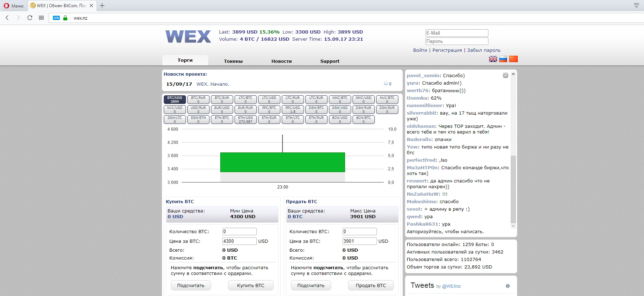Select the NVC/USD pair
The height and width of the screenshot is (296, 644).
click(x=175, y=110)
